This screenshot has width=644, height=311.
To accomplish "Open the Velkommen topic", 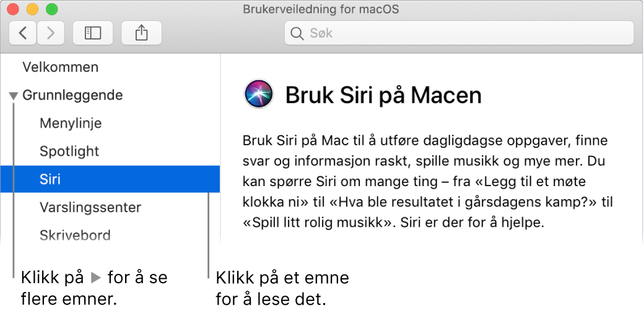I will [61, 67].
